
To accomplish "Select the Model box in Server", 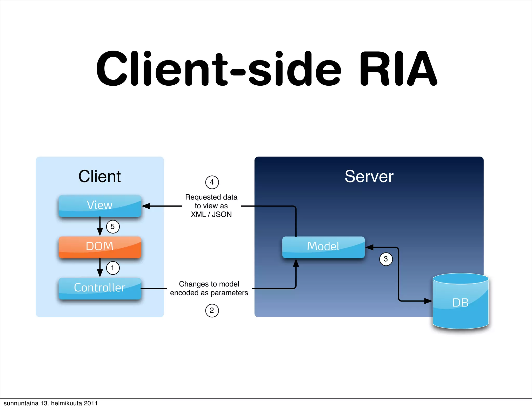I will coord(323,247).
